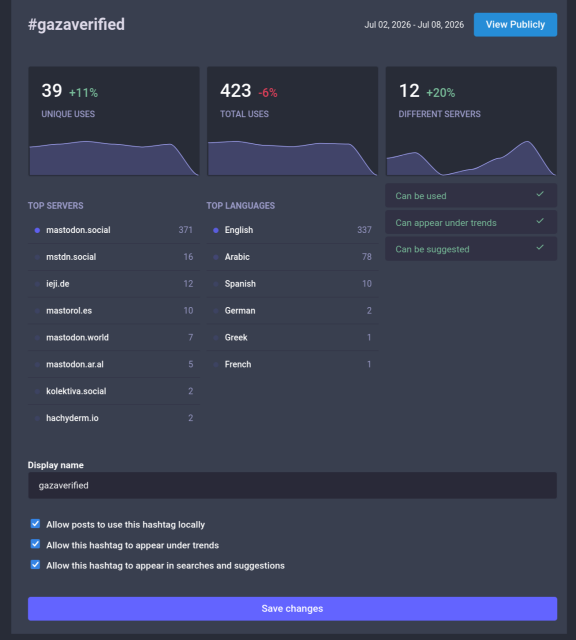Open the Different Servers chart card

[x=471, y=121]
